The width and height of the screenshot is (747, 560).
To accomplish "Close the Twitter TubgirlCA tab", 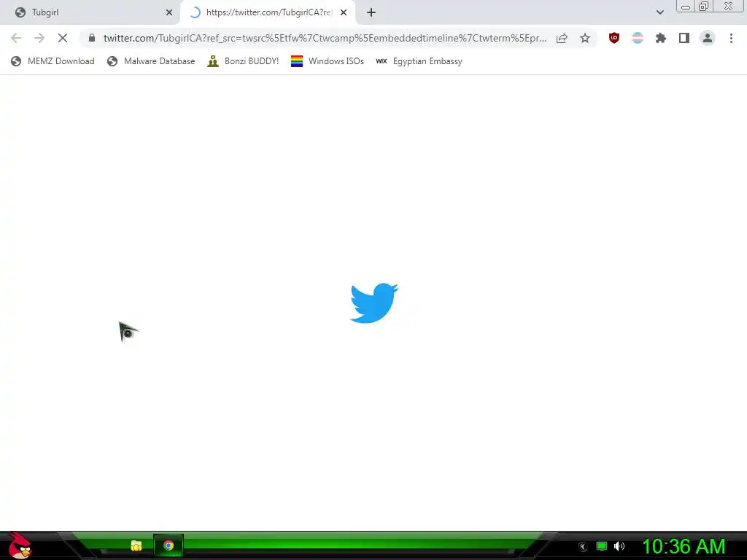I will 344,13.
